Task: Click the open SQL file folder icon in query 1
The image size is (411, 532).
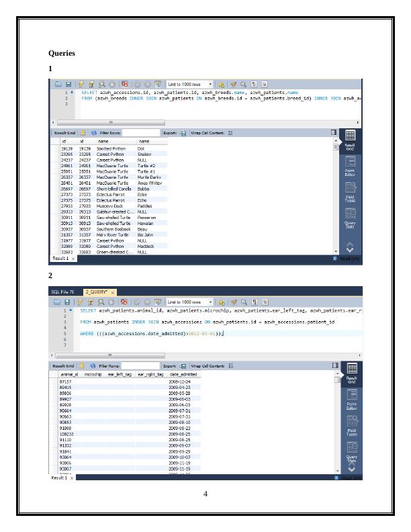Action: (x=58, y=84)
